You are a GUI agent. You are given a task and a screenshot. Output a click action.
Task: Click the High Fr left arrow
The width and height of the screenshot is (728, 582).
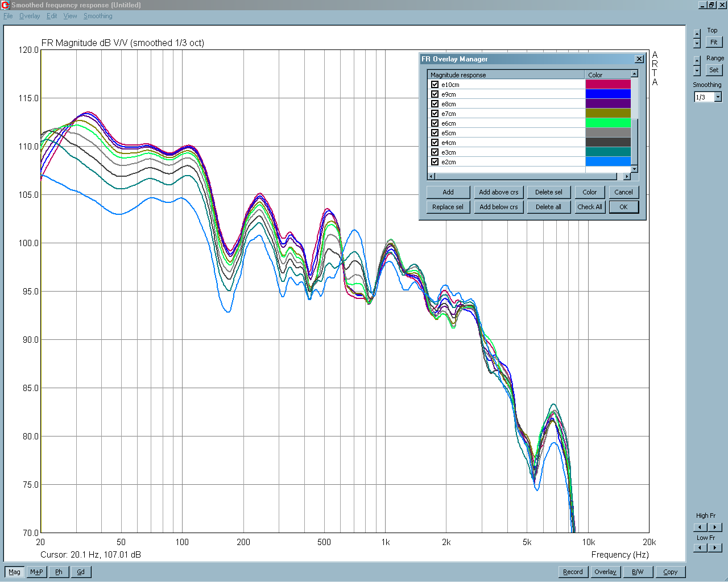pyautogui.click(x=700, y=527)
